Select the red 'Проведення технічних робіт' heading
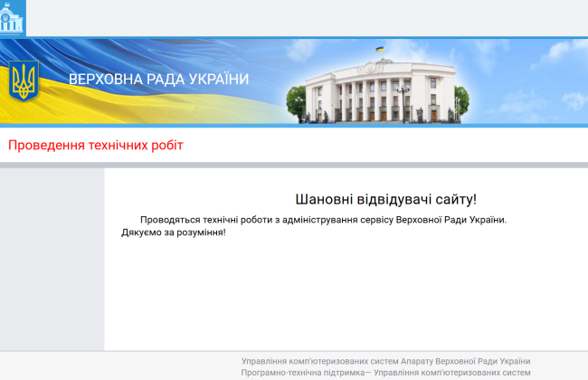588x380 pixels. 96,145
